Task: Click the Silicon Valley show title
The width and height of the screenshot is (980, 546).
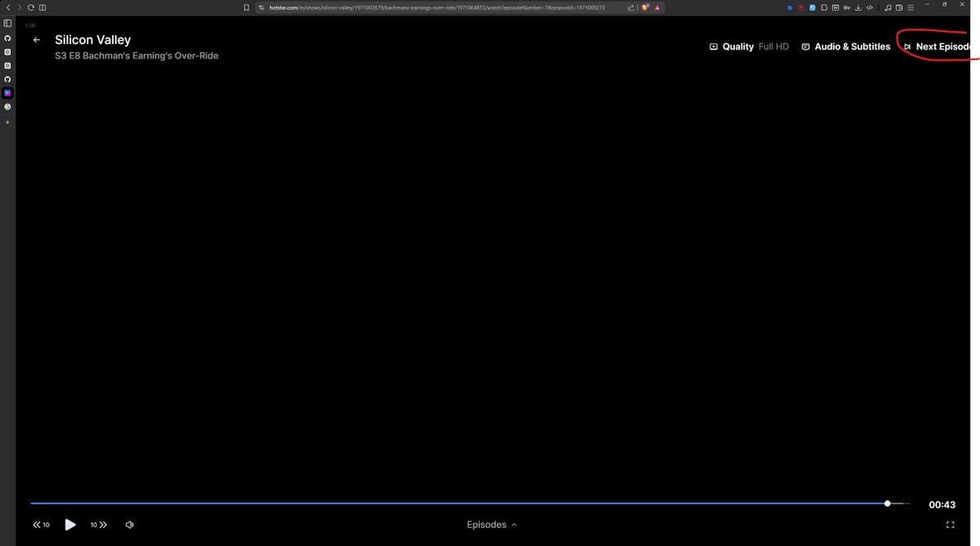Action: coord(93,39)
